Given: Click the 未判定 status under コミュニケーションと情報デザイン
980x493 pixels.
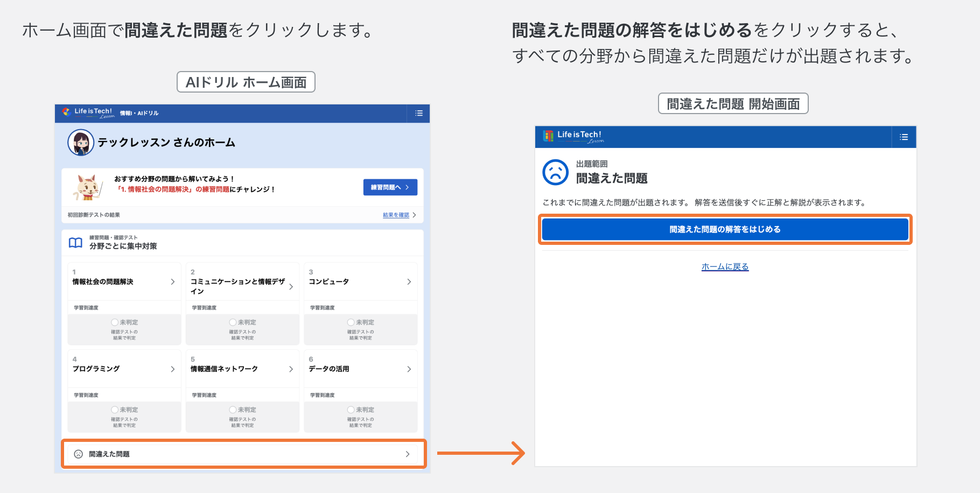Looking at the screenshot, I should pos(242,322).
